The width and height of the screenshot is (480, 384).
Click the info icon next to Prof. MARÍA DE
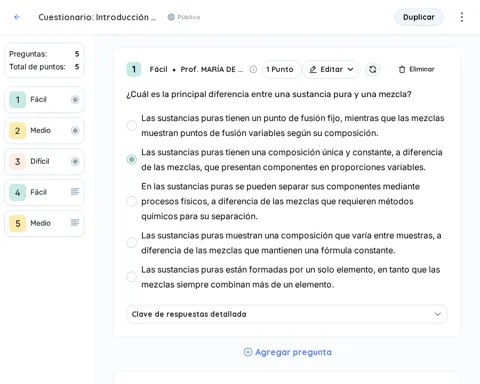coord(253,69)
